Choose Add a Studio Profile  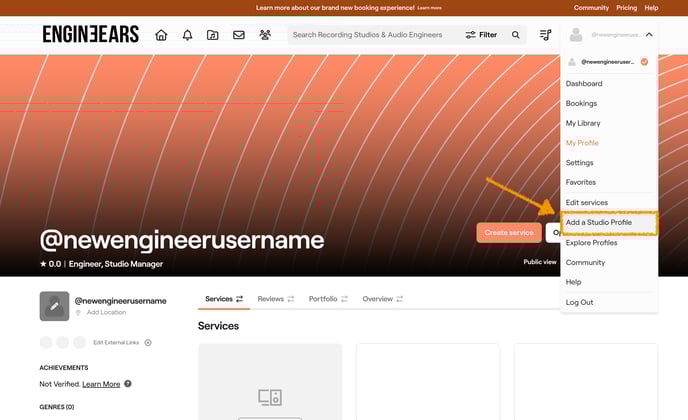pos(609,223)
